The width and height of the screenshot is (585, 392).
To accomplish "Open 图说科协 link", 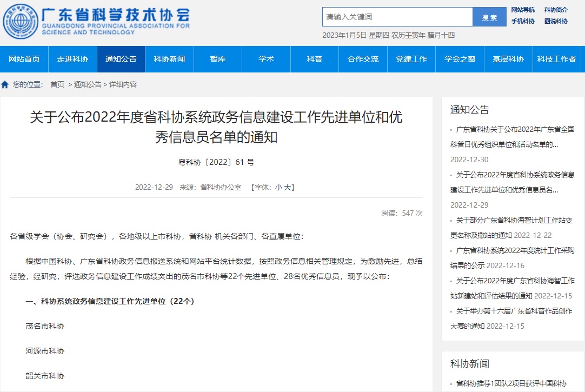I will click(556, 21).
